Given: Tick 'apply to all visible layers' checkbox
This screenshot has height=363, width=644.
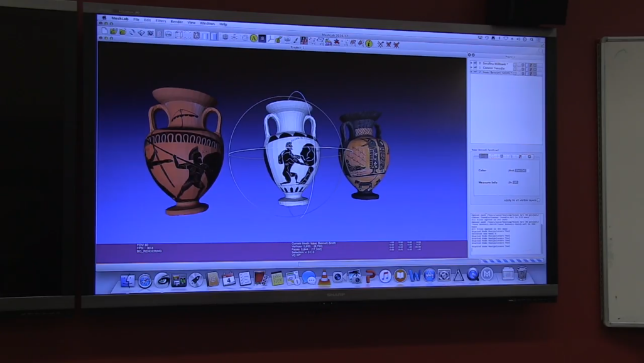Looking at the screenshot, I should click(538, 200).
